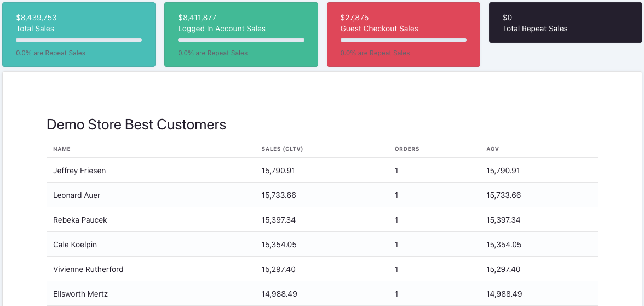The width and height of the screenshot is (644, 306).
Task: Click the ORDERS column header
Action: pyautogui.click(x=407, y=149)
